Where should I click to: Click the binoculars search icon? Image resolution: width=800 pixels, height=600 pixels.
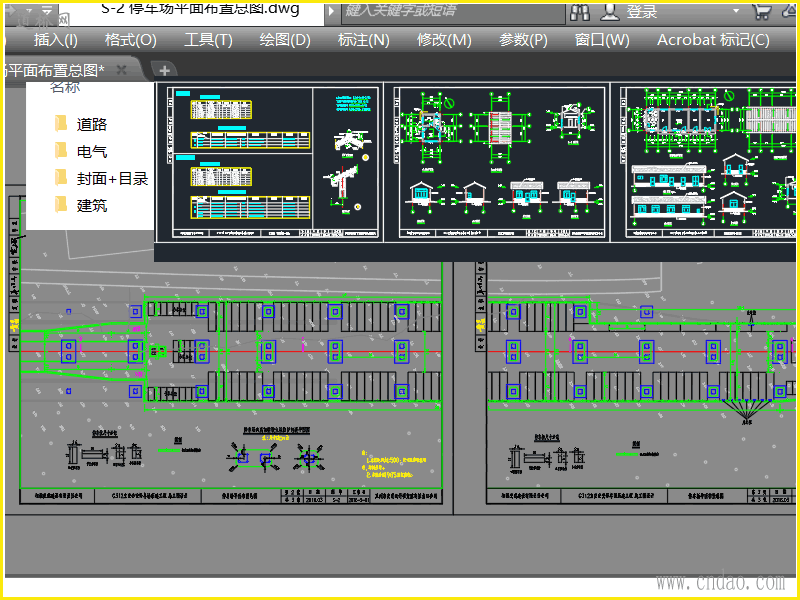coord(580,12)
